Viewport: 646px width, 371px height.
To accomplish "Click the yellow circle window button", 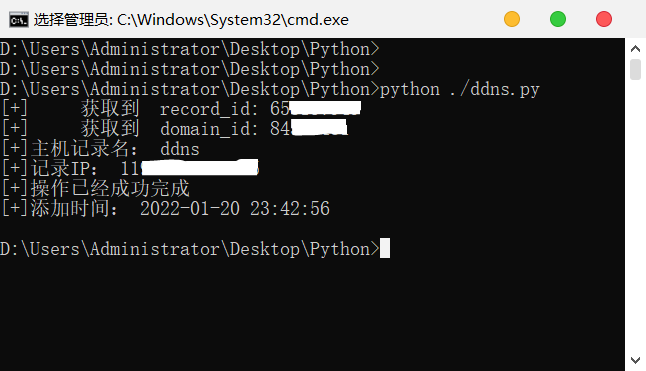I will [x=512, y=19].
